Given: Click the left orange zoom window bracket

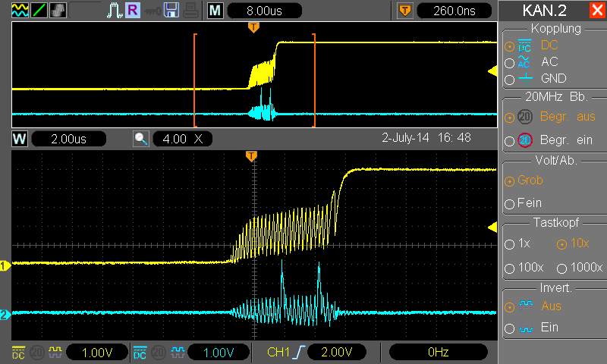Looking at the screenshot, I should [195, 80].
